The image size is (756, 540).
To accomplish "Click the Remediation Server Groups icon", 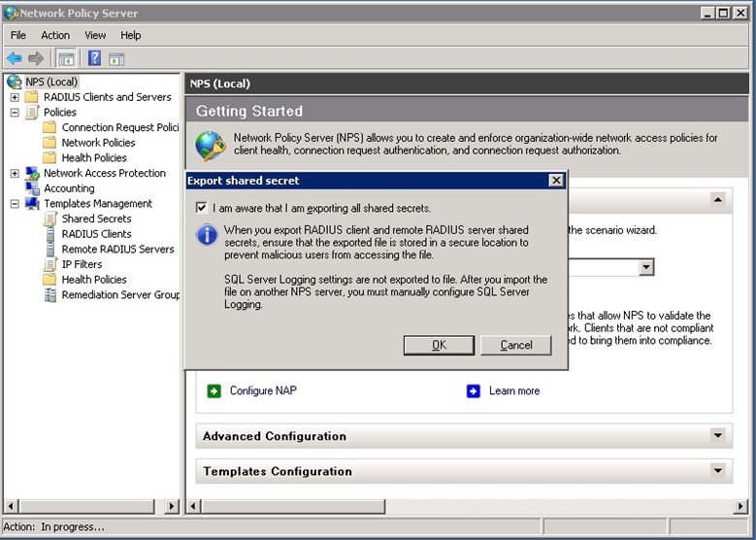I will (x=50, y=295).
